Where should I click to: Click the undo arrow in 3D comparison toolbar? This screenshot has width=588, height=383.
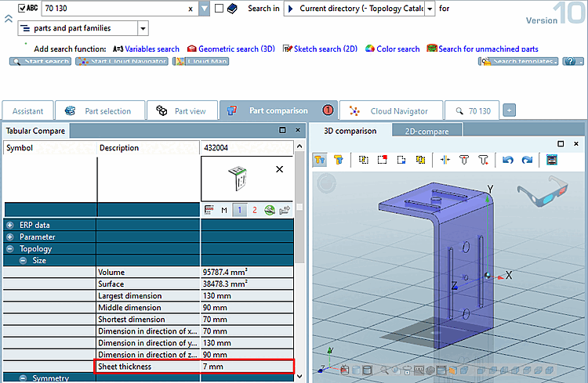click(x=507, y=160)
